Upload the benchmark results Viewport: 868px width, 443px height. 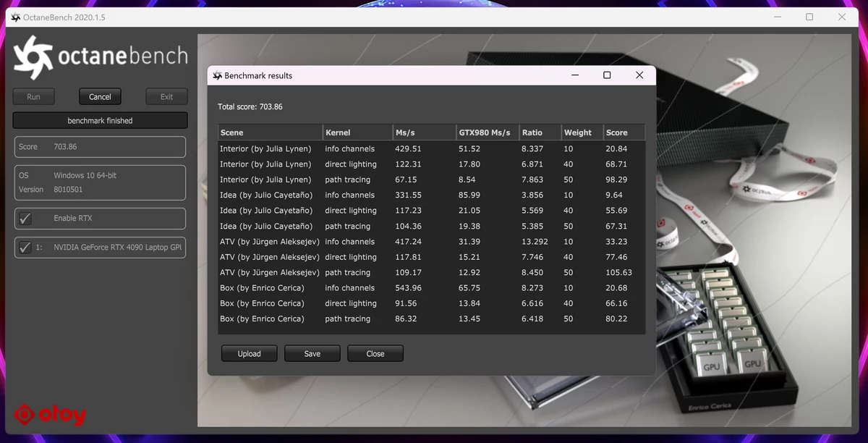[250, 354]
